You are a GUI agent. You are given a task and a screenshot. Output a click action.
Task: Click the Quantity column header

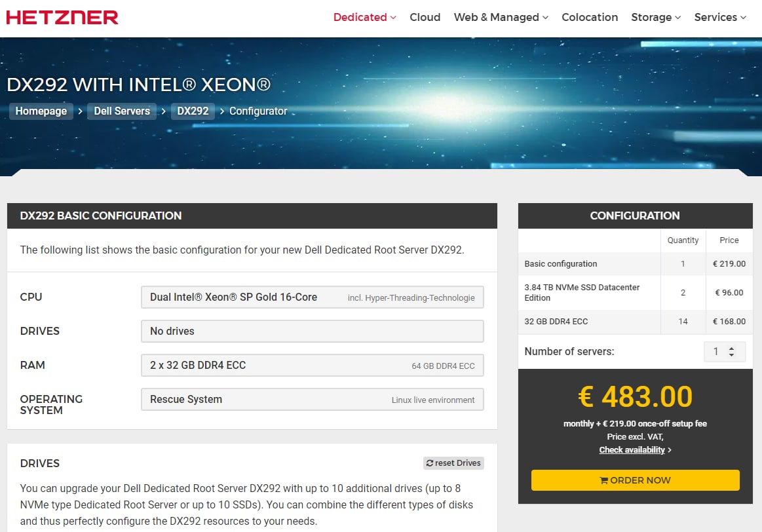coord(683,240)
